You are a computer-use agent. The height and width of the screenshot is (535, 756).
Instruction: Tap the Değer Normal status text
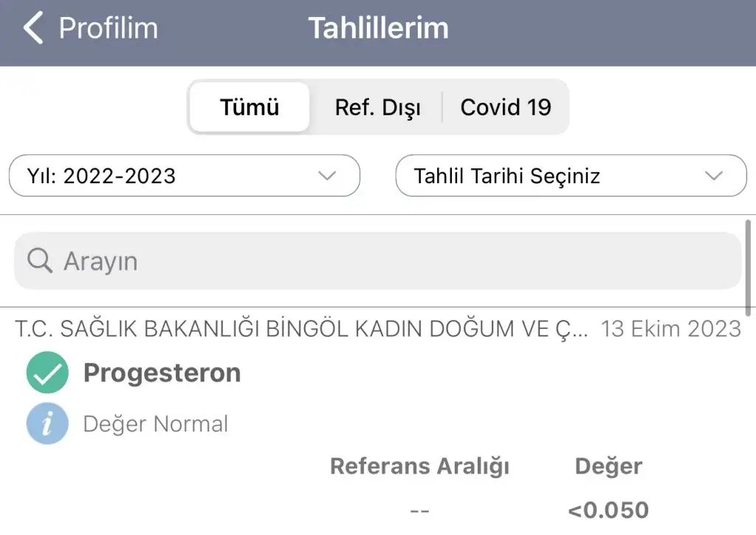pos(156,424)
